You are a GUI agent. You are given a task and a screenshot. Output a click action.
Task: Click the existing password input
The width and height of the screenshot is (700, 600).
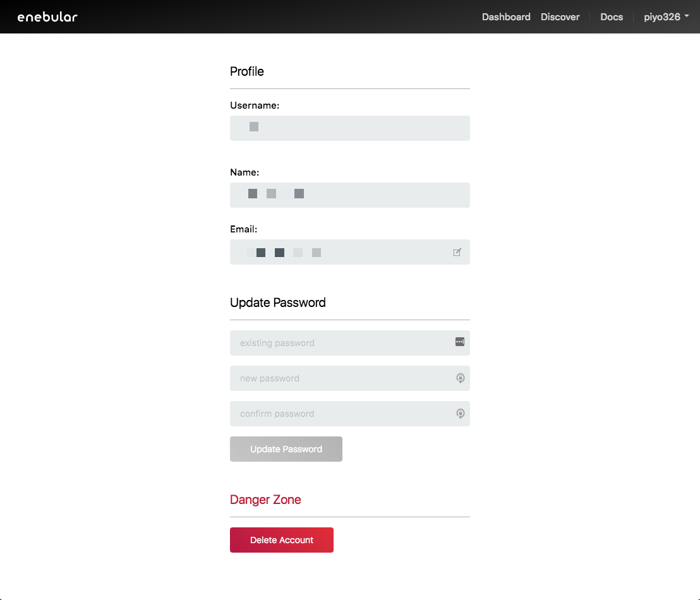[341, 343]
